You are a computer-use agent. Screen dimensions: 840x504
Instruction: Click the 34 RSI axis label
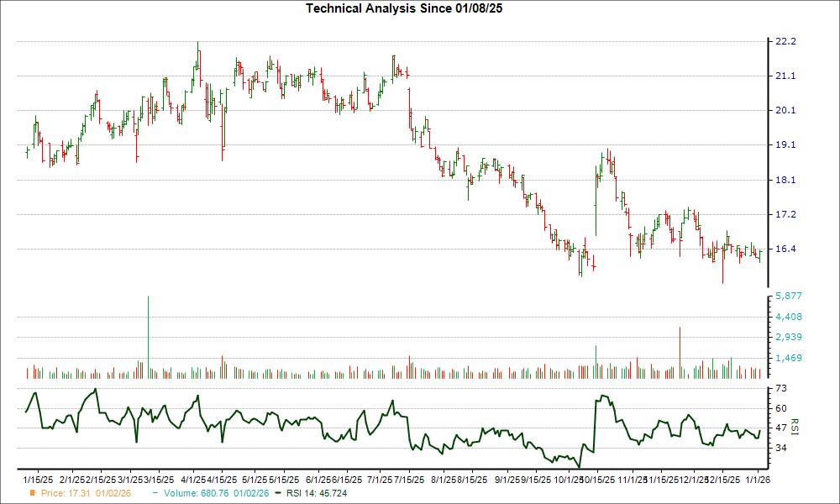779,449
